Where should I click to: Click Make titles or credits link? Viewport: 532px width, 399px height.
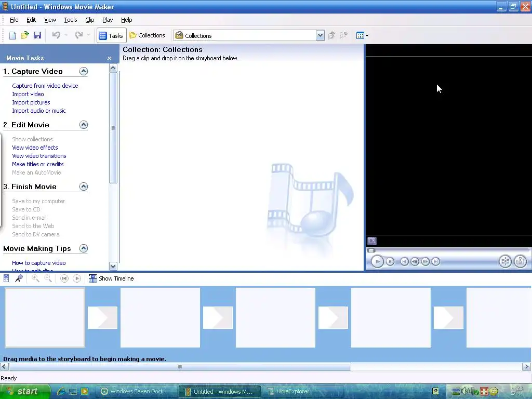[x=37, y=164]
